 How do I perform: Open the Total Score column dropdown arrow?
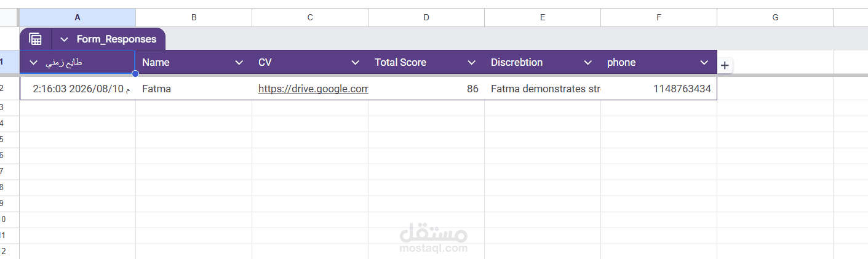click(472, 63)
